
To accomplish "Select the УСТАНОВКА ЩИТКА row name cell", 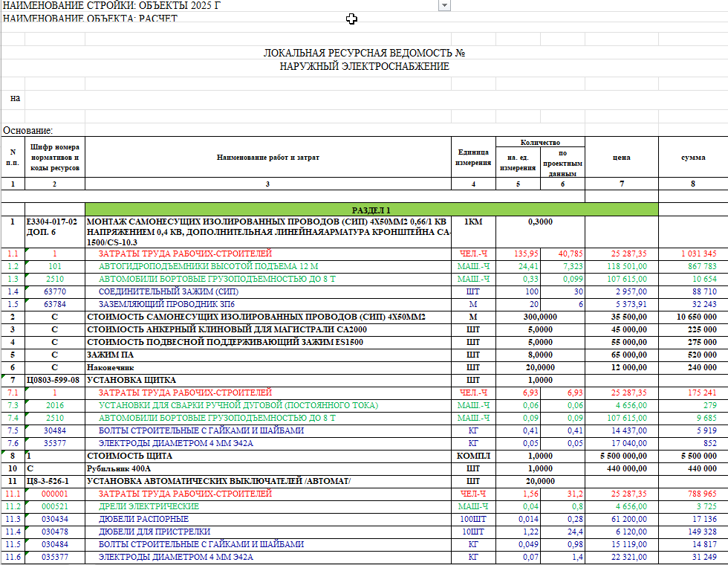I will point(268,380).
